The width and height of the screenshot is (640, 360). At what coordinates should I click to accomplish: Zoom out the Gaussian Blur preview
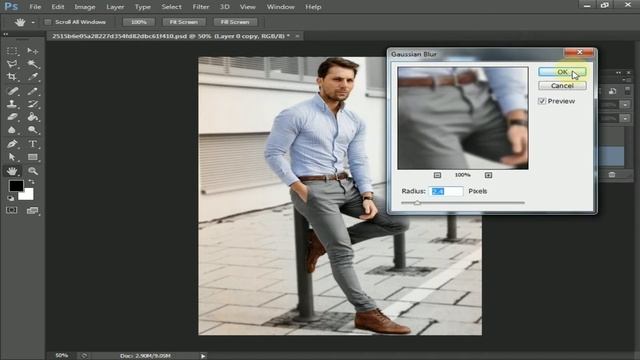(x=437, y=175)
